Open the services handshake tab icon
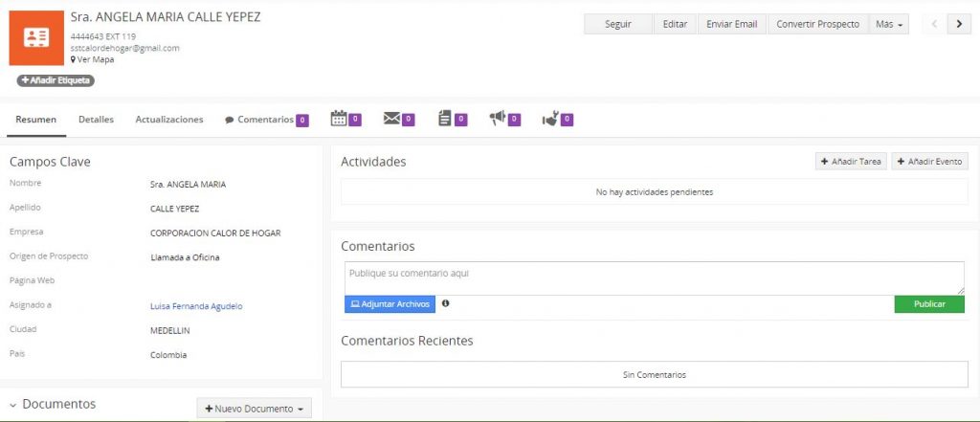Screen dimensions: 980x422 click(550, 119)
